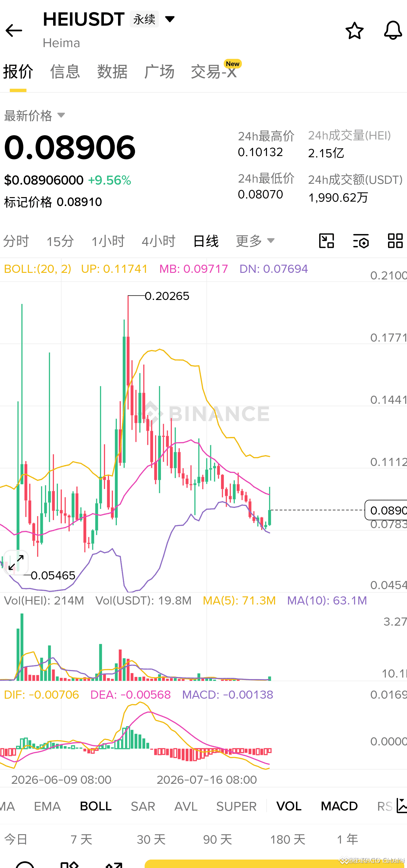Tap the 2026-06-09 08:00 date label

pos(61,780)
